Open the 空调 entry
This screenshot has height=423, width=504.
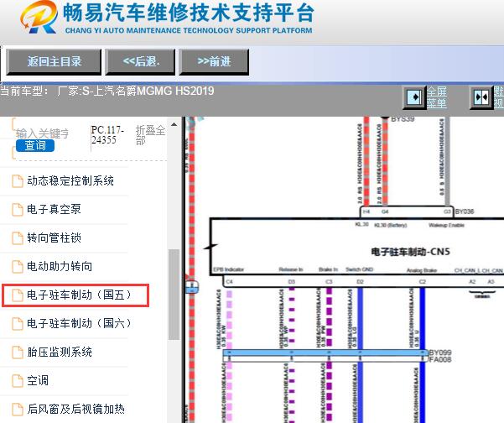tap(38, 380)
